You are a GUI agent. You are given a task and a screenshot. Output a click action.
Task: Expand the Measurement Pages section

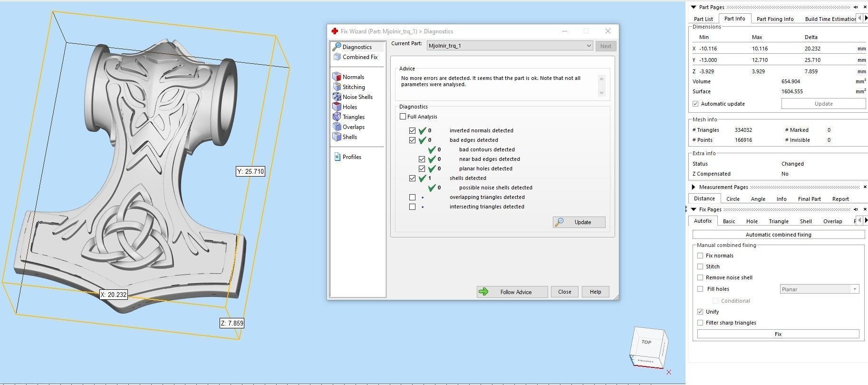(693, 187)
